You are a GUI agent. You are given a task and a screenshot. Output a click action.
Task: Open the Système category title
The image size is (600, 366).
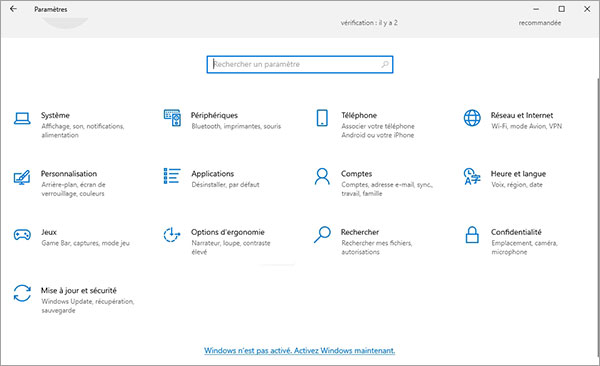[55, 115]
